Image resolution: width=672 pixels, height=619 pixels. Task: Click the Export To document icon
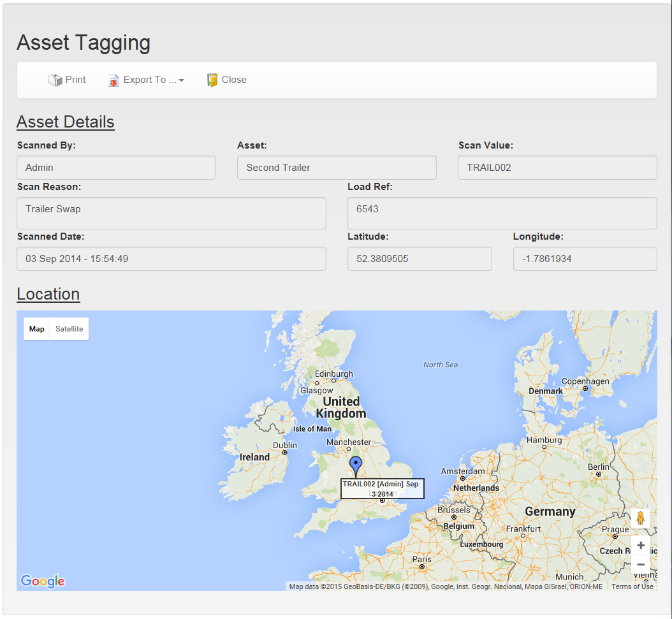[x=113, y=80]
